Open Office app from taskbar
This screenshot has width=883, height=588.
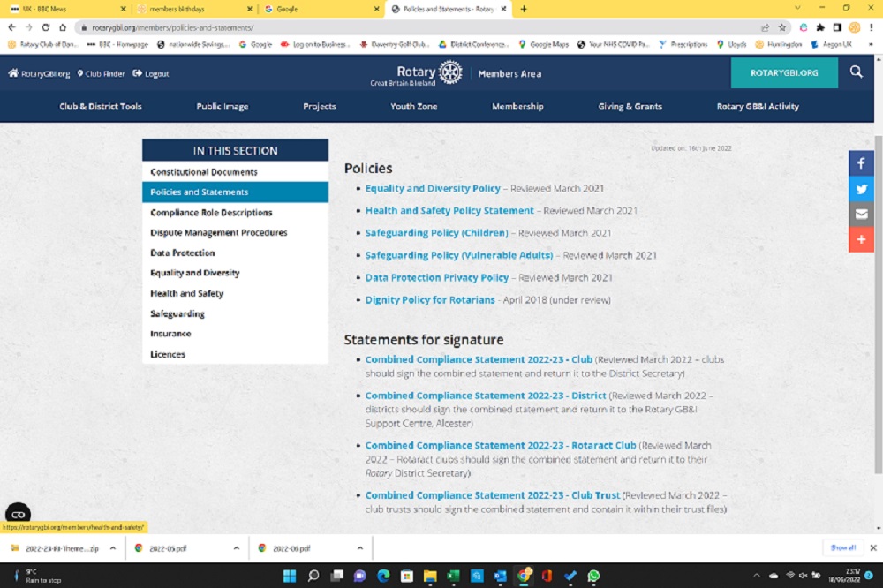[x=547, y=576]
